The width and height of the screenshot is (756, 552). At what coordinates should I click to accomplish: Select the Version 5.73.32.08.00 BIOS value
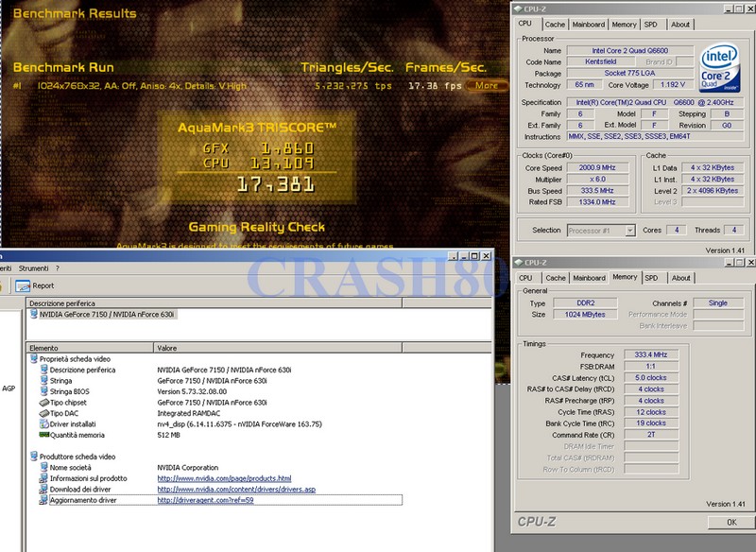pyautogui.click(x=192, y=391)
